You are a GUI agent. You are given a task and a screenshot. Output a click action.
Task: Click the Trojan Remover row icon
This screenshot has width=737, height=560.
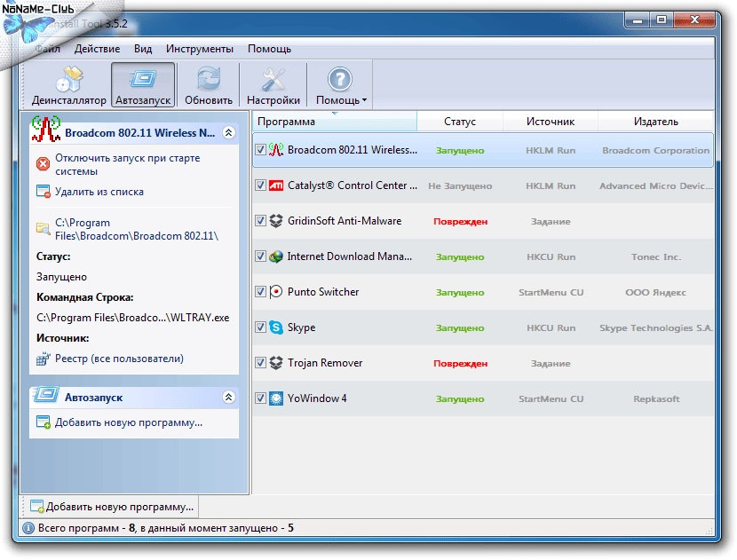tap(276, 363)
